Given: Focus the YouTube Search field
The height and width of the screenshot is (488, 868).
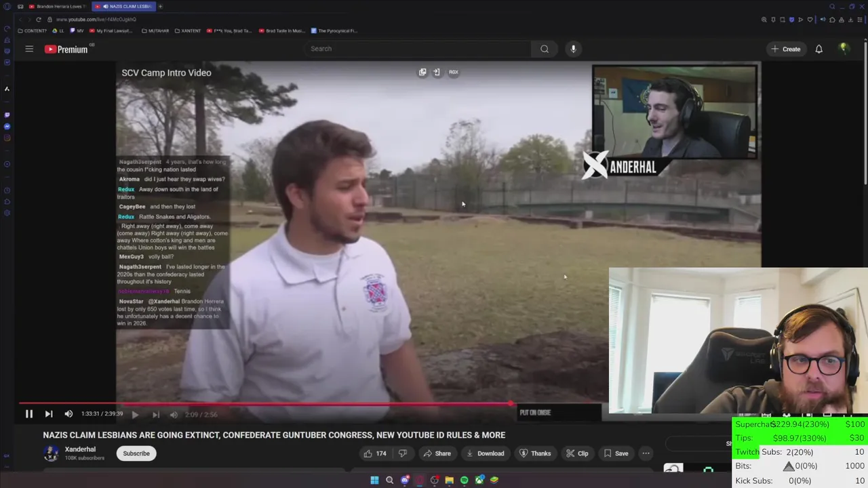Looking at the screenshot, I should pos(417,49).
